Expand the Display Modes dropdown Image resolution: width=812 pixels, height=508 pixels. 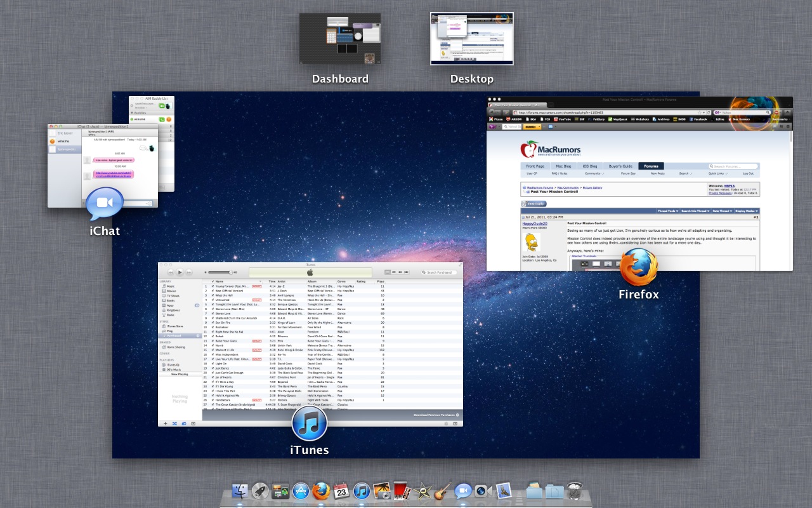(745, 211)
